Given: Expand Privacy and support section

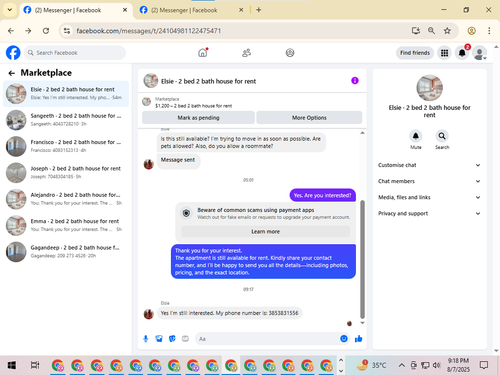Looking at the screenshot, I should (x=429, y=213).
